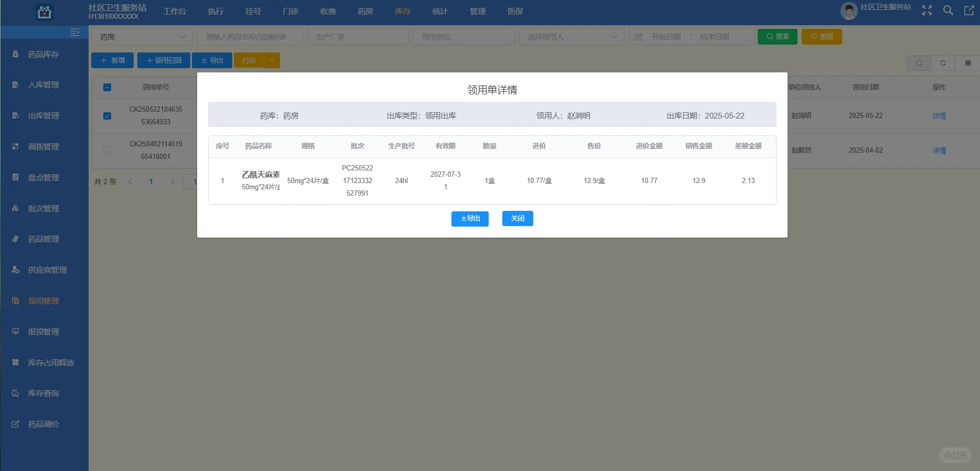Screen dimensions: 980x471
Task: Open the 收费 menu
Action: pyautogui.click(x=328, y=12)
